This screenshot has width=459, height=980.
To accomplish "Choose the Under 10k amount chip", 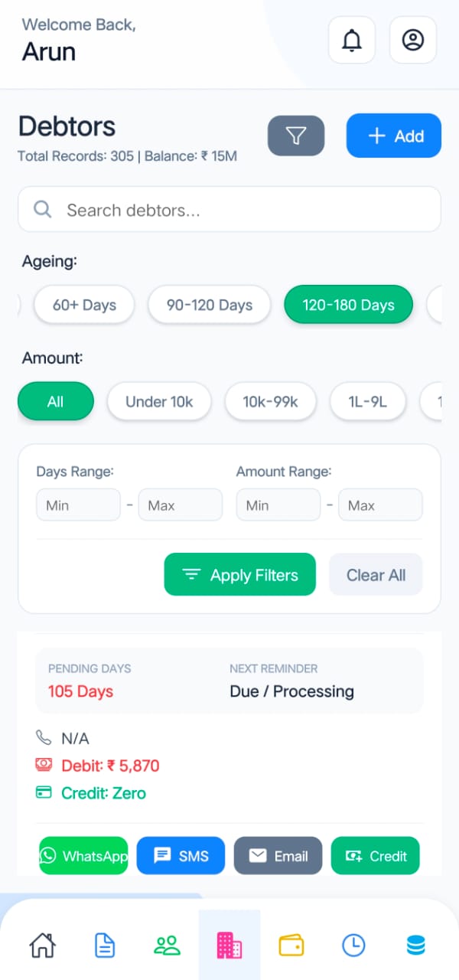I will click(159, 402).
